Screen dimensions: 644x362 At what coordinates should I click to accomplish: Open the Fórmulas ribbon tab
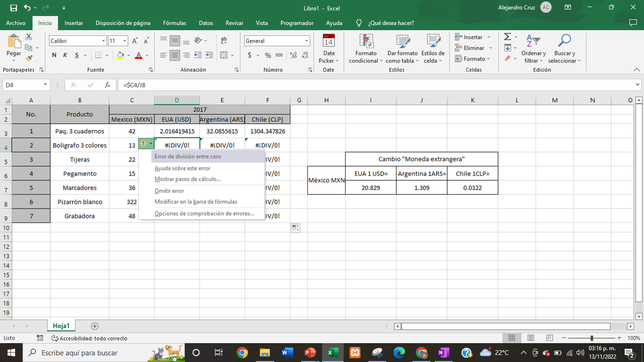(x=174, y=23)
